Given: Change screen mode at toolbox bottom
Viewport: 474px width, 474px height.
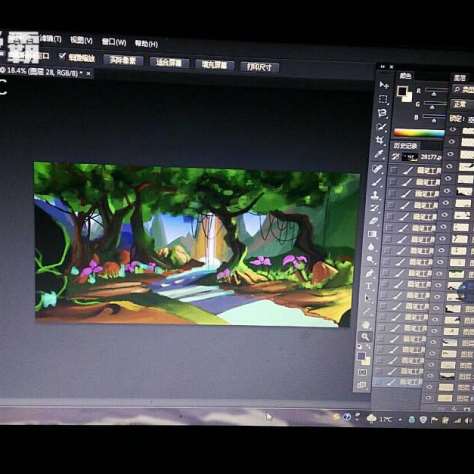Looking at the screenshot, I should click(362, 385).
